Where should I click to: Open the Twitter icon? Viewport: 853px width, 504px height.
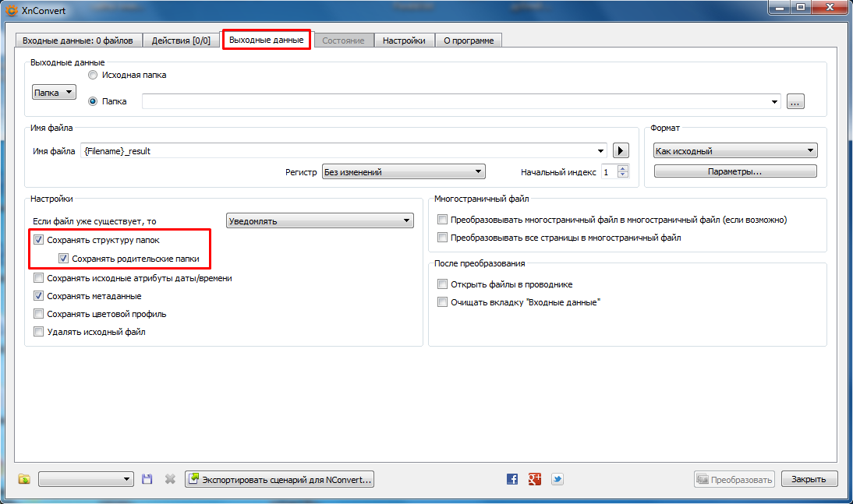[x=557, y=479]
